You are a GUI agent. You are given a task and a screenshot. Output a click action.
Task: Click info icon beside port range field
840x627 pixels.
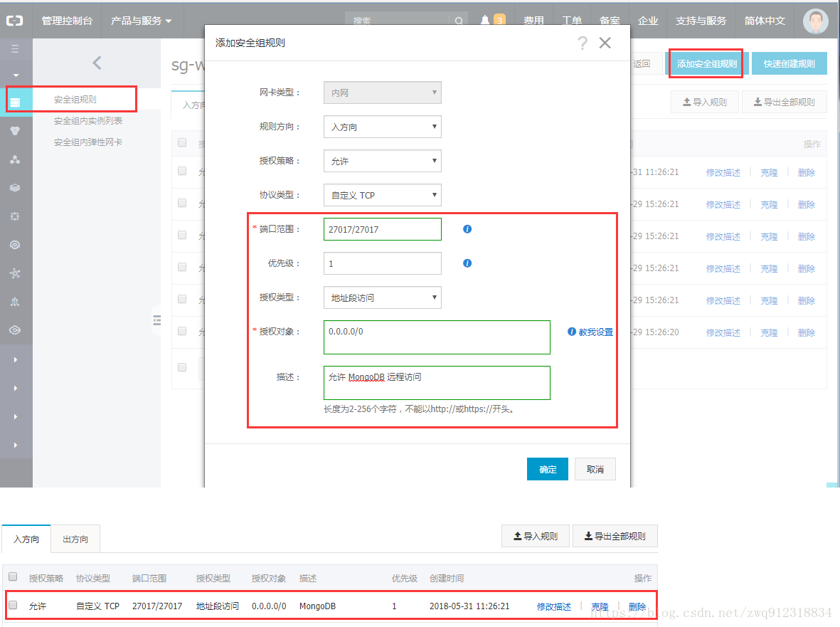point(467,229)
